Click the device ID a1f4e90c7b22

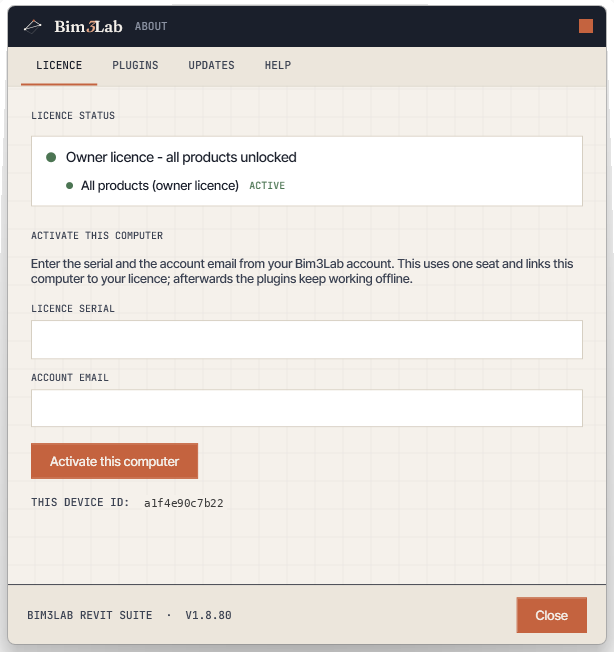(184, 503)
